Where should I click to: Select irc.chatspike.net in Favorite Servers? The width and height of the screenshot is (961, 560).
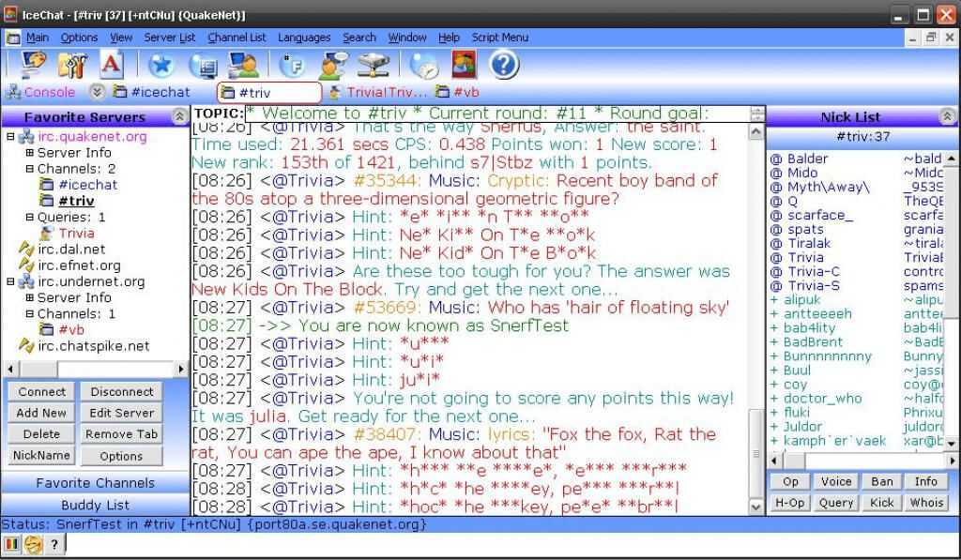coord(93,346)
